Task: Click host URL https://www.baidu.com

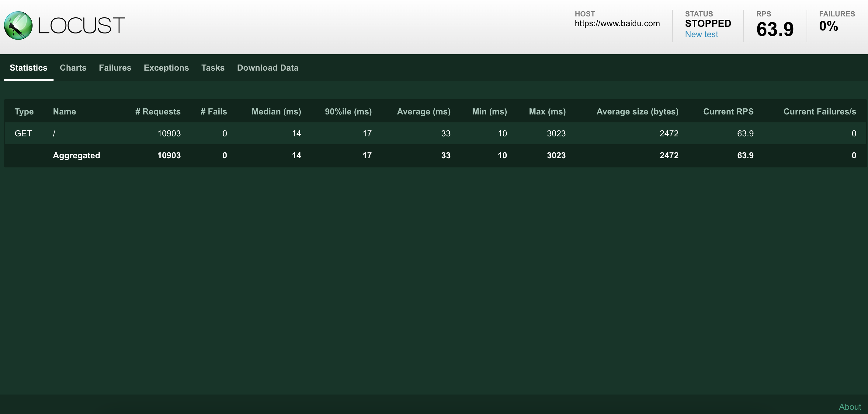Action: (x=617, y=23)
